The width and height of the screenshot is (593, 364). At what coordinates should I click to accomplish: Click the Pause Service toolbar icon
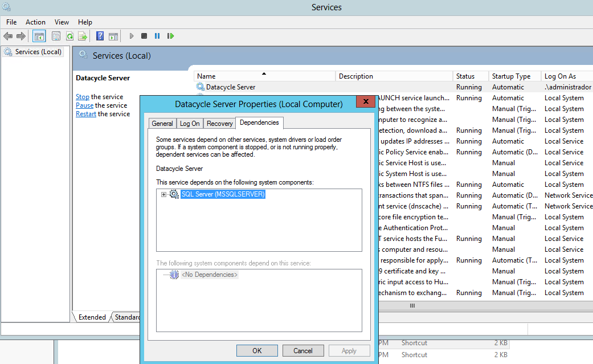click(x=157, y=36)
